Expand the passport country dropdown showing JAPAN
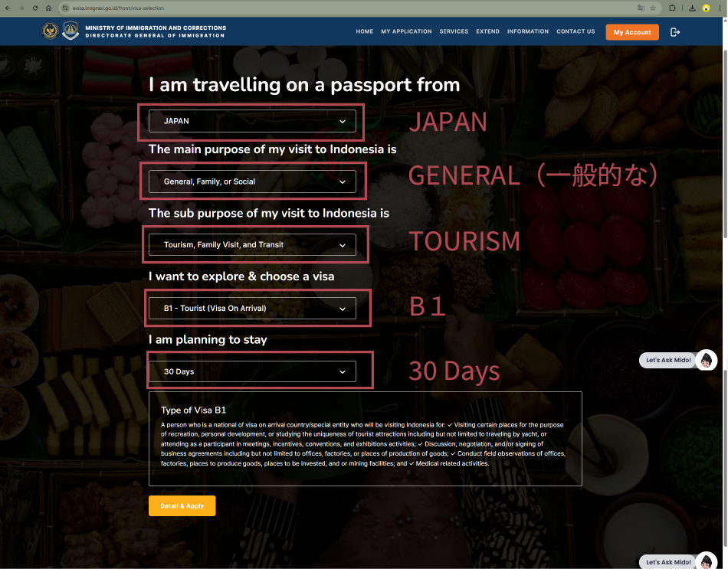728x569 pixels. [252, 121]
